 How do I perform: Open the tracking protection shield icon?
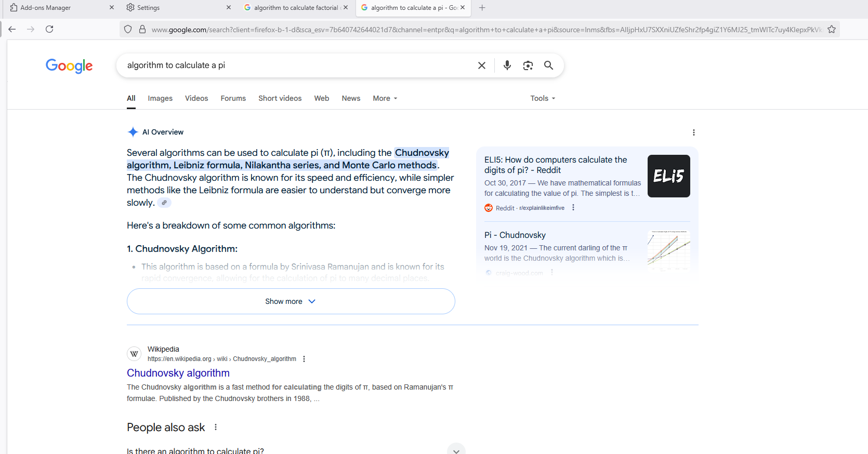128,30
